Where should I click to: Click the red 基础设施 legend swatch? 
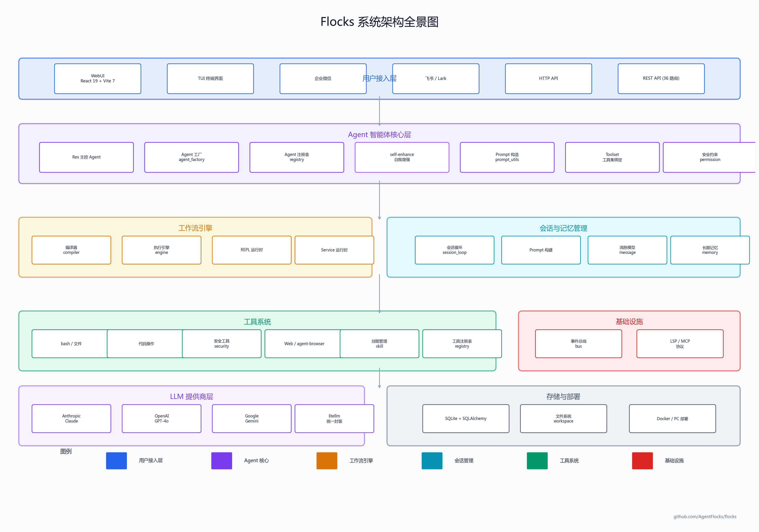642,461
